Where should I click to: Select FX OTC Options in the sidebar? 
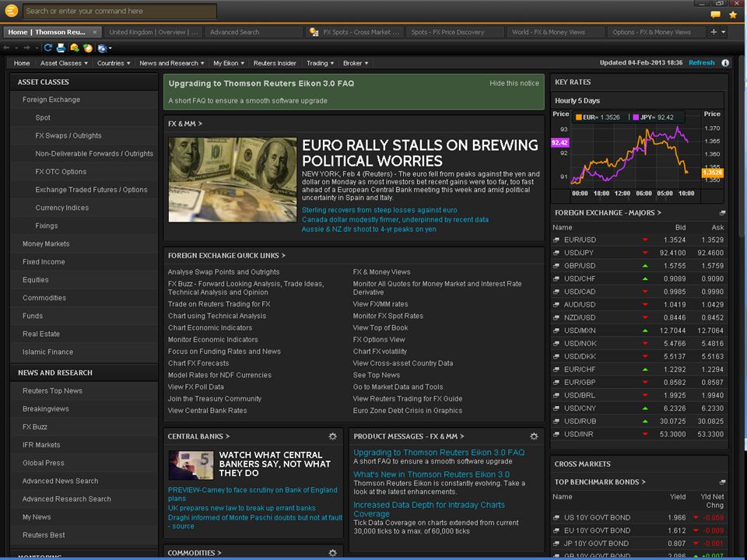pyautogui.click(x=61, y=172)
